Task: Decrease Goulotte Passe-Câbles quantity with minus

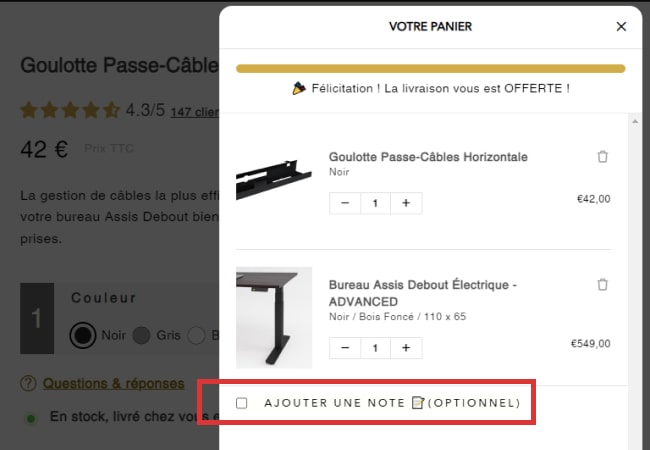Action: [x=345, y=203]
